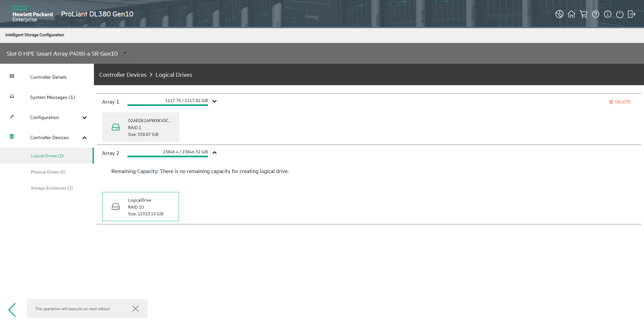Open System Messages (1)
Viewport: 644px width, 328px height.
point(52,97)
